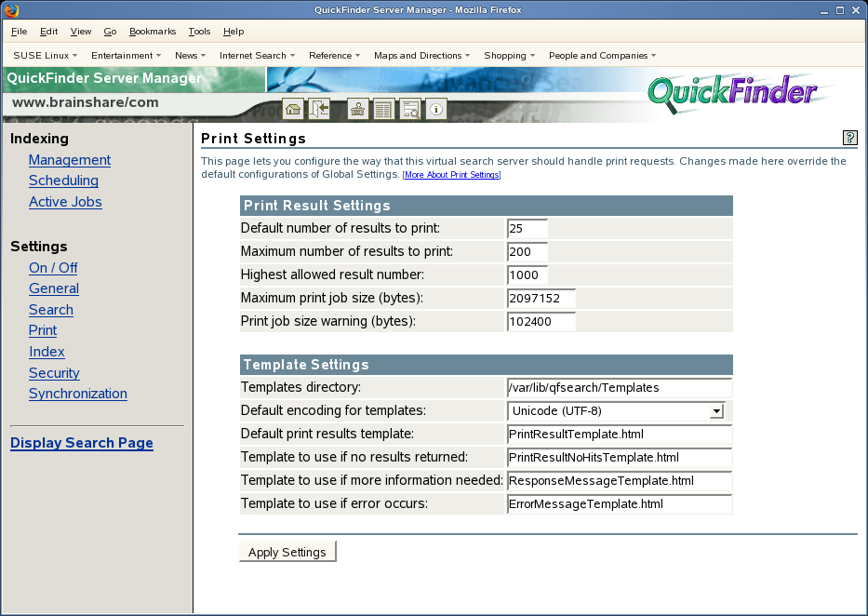The width and height of the screenshot is (868, 616).
Task: Click the Default number of results field
Action: [x=527, y=228]
